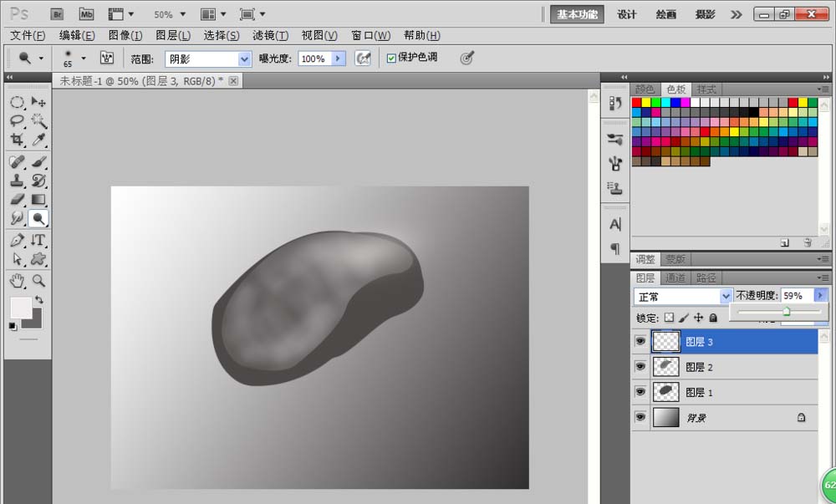This screenshot has height=504, width=836.
Task: Select the Crop tool
Action: pyautogui.click(x=17, y=140)
